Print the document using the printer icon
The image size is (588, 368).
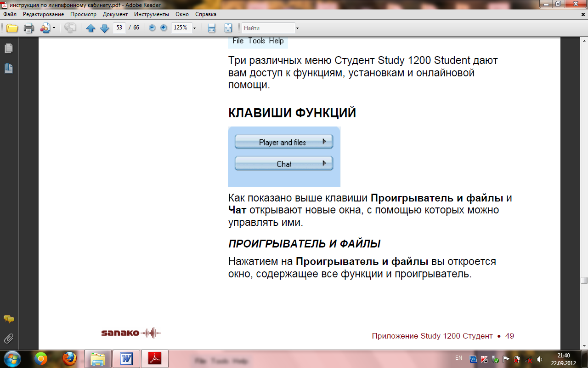click(28, 29)
